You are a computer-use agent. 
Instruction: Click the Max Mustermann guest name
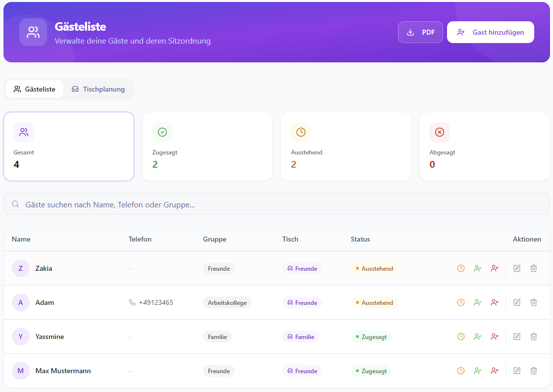(63, 371)
